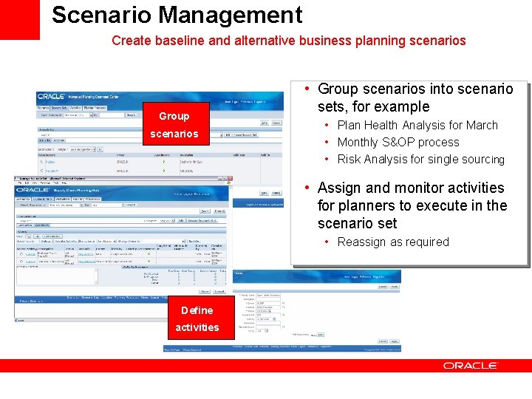Select first activity radio button in Planning Hub
This screenshot has height=399, width=532.
(21, 253)
